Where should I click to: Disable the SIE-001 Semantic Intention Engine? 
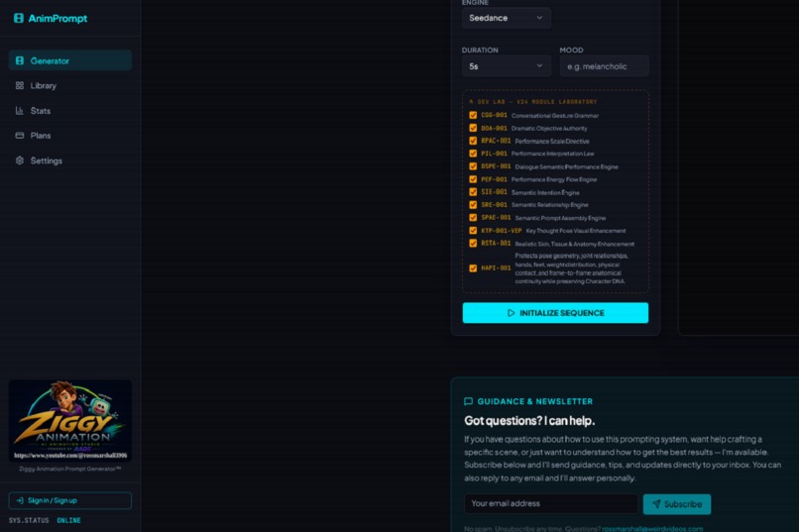473,192
